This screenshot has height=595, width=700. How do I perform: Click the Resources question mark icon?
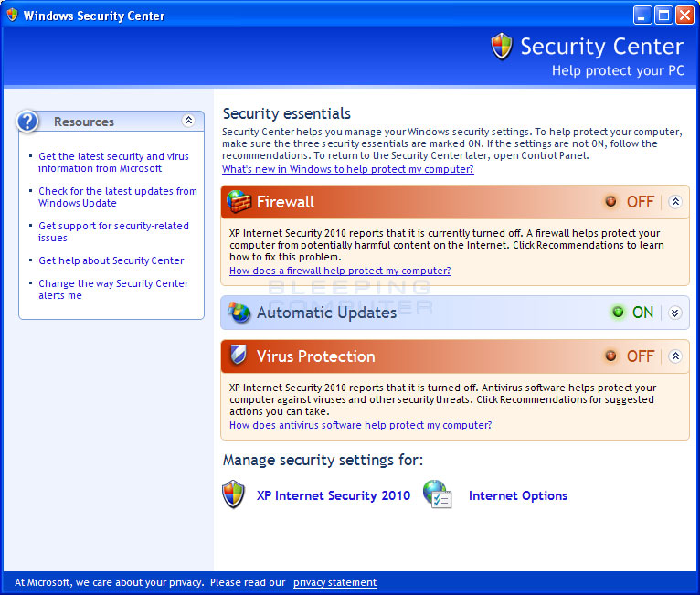point(27,121)
